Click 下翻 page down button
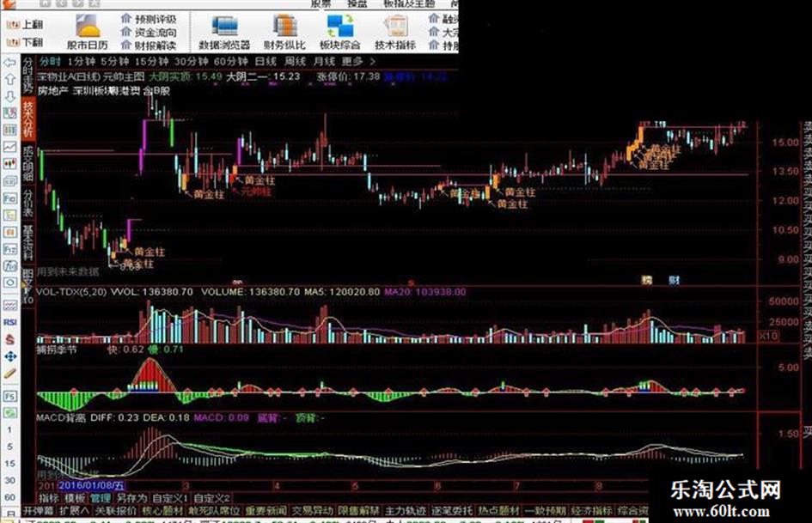Screen dimensions: 812x523 pos(25,42)
